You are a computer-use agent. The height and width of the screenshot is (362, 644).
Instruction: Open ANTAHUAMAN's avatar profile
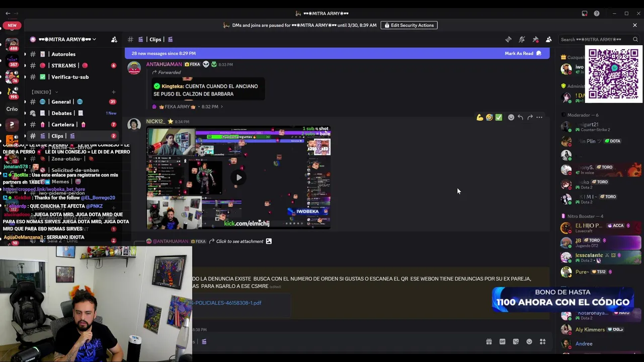tap(134, 68)
